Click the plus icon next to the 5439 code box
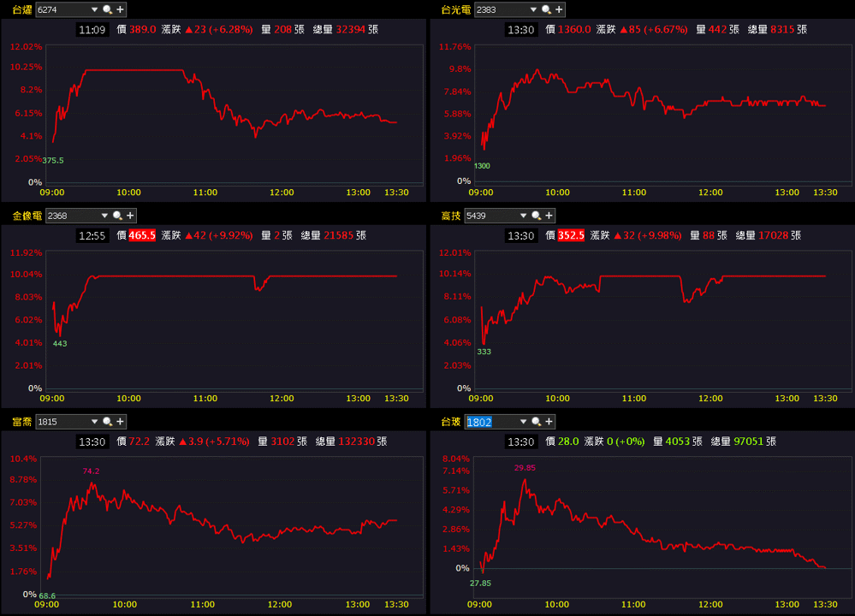This screenshot has height=616, width=855. point(549,216)
